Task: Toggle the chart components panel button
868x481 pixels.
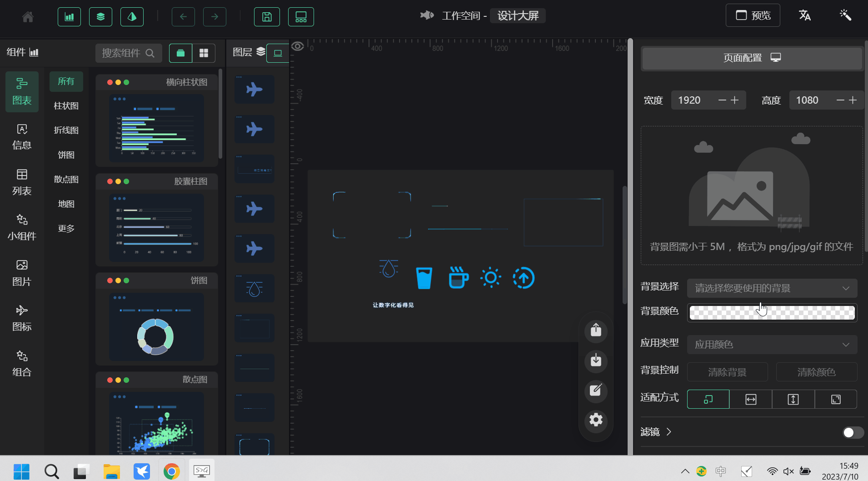Action: (69, 17)
